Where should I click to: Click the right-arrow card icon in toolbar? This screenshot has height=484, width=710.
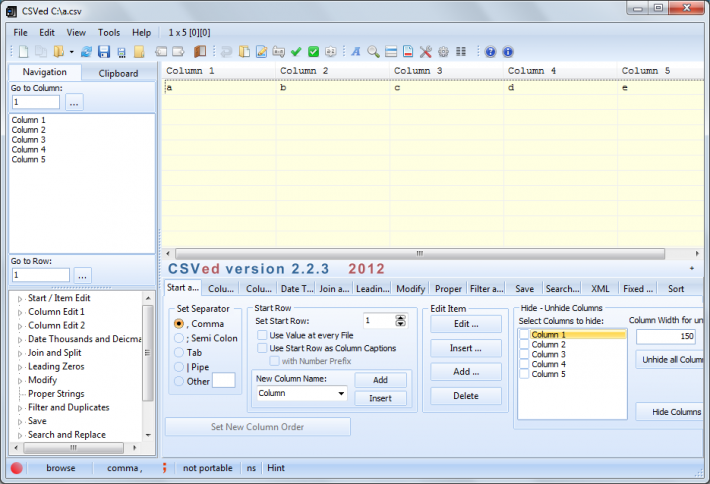click(x=178, y=52)
